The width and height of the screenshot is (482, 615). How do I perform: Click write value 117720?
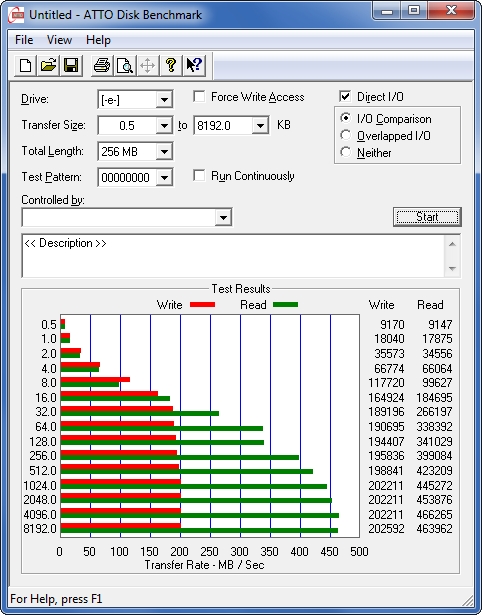[x=386, y=382]
